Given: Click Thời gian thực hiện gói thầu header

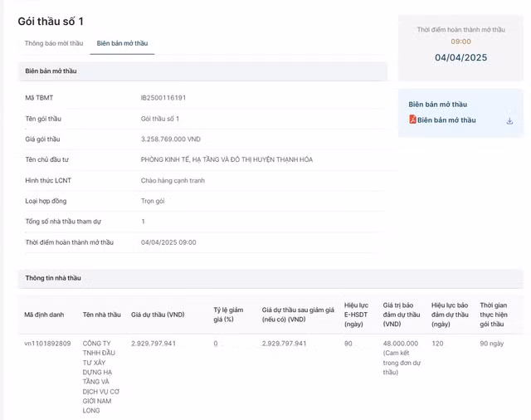Looking at the screenshot, I should tap(494, 315).
